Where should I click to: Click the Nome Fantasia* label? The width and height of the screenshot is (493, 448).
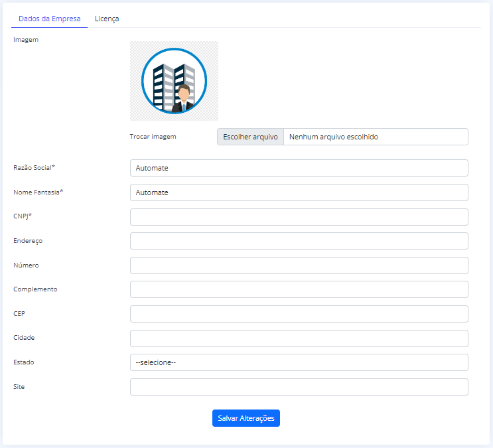tap(38, 192)
